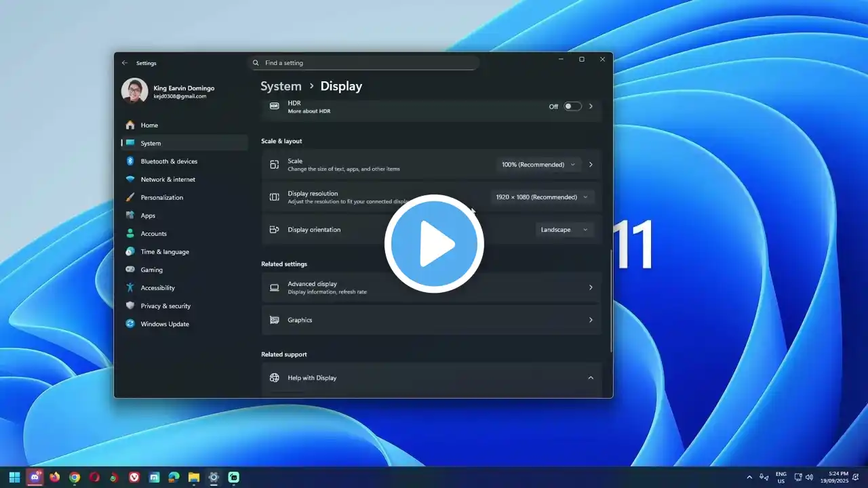Click the Network & internet wifi icon
The width and height of the screenshot is (868, 488).
(130, 180)
